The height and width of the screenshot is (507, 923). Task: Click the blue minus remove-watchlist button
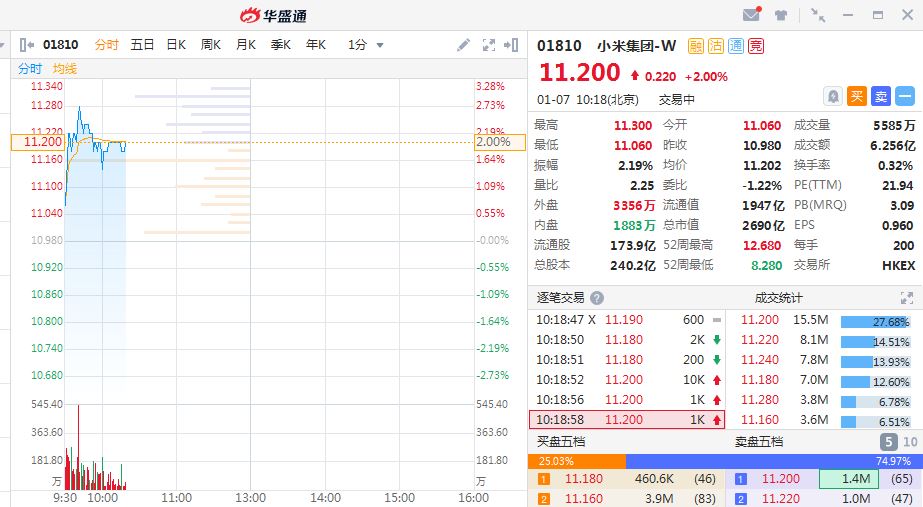point(905,96)
